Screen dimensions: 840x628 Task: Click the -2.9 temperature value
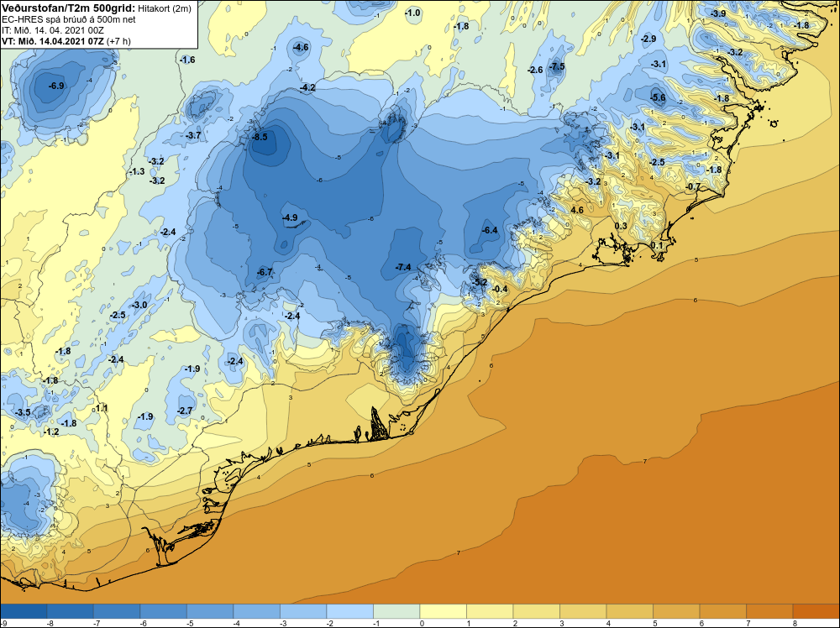(x=648, y=39)
